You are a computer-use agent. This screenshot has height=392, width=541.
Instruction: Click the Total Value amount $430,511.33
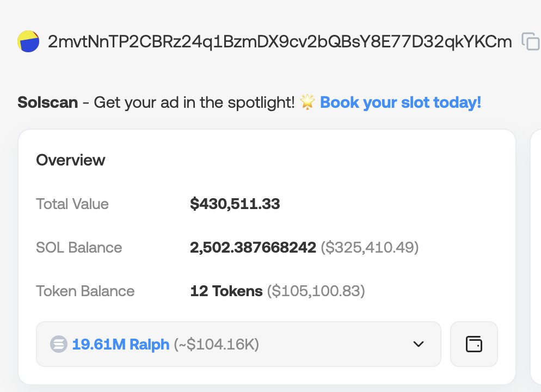click(235, 204)
